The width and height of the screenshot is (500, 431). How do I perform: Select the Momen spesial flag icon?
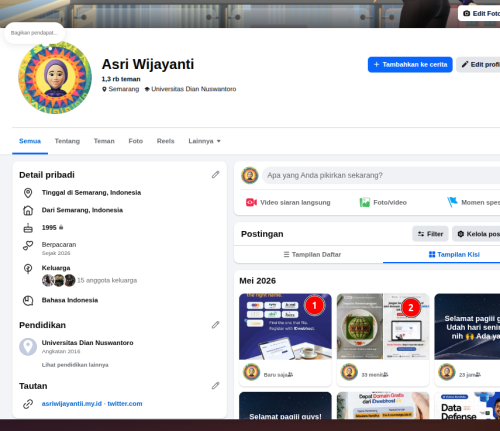(x=452, y=202)
